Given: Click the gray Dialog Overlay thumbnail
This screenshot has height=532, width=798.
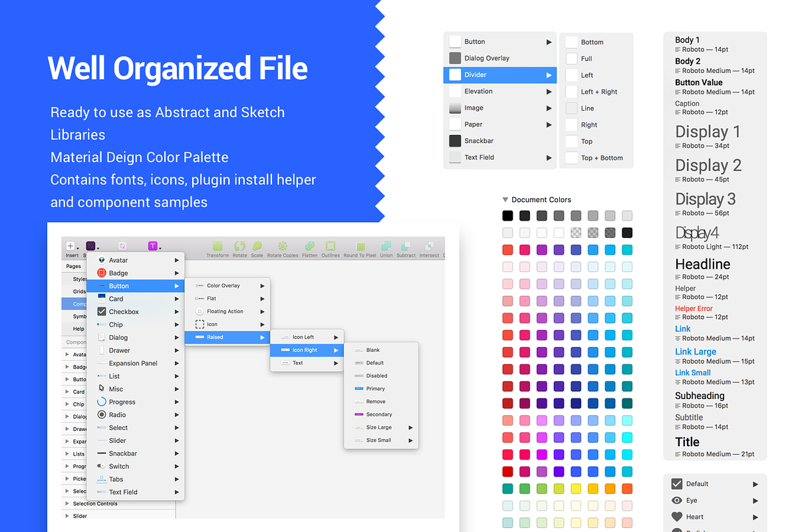Looking at the screenshot, I should click(x=455, y=58).
